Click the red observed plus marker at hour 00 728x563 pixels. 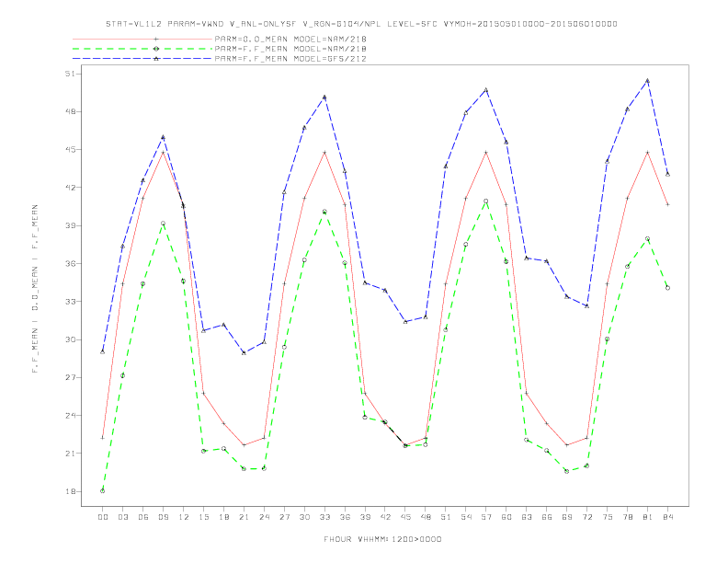click(103, 438)
